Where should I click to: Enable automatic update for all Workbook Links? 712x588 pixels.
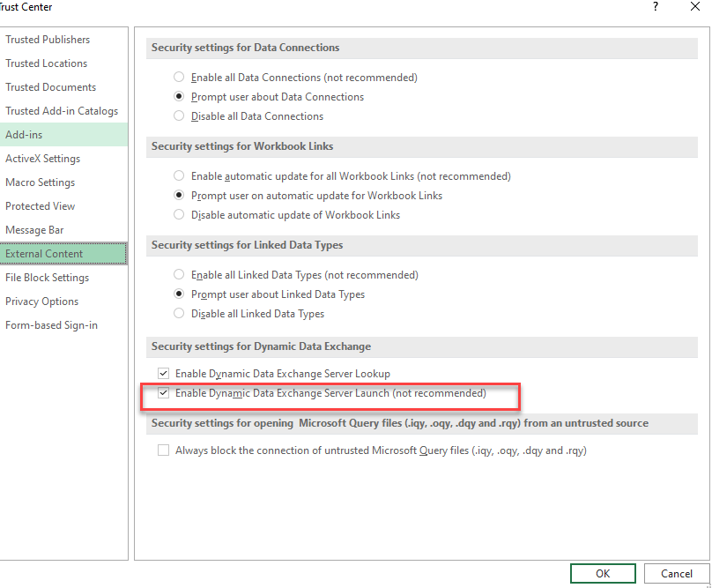tap(180, 176)
